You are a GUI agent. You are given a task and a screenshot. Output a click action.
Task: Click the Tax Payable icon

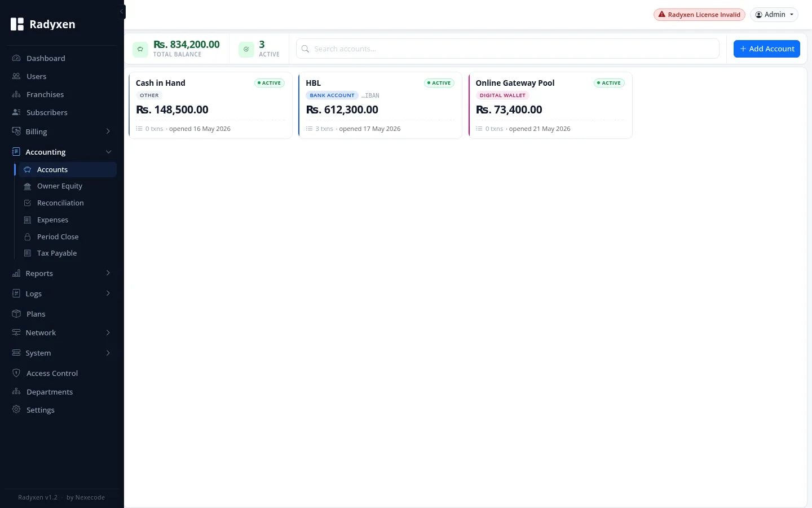click(x=27, y=253)
